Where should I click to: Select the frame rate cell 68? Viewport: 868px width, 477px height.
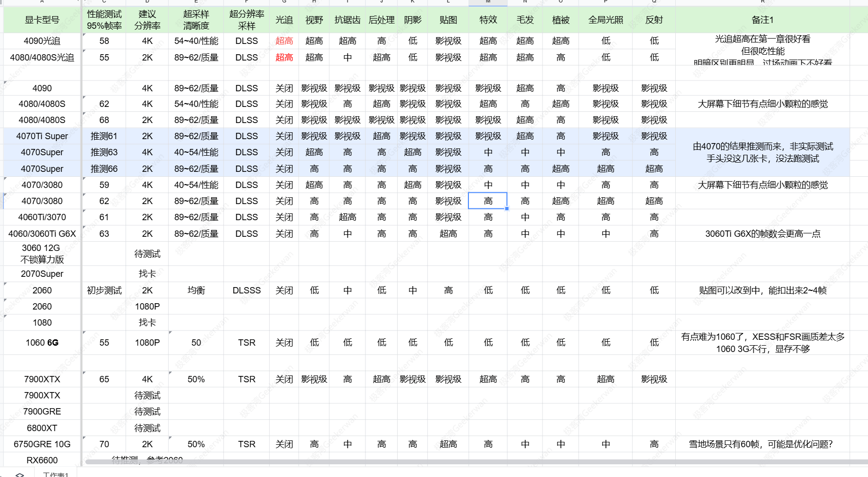pos(104,120)
